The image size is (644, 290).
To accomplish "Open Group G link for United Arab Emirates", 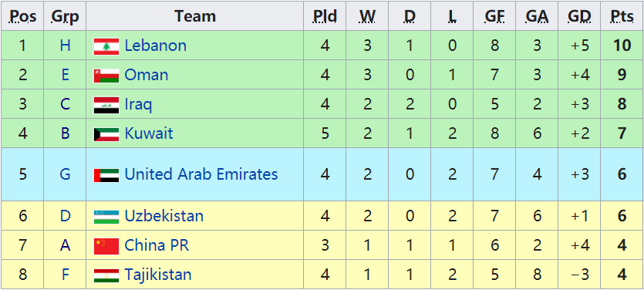I will tap(65, 174).
